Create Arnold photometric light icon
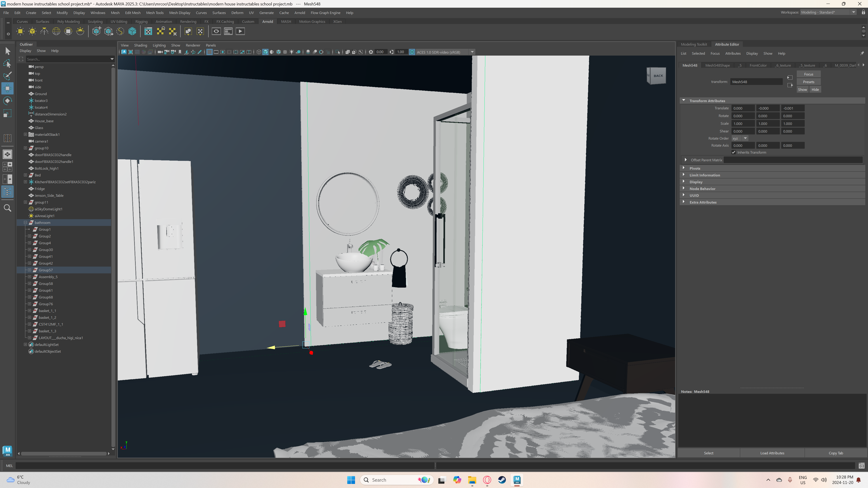Image resolution: width=868 pixels, height=488 pixels. pos(44,31)
